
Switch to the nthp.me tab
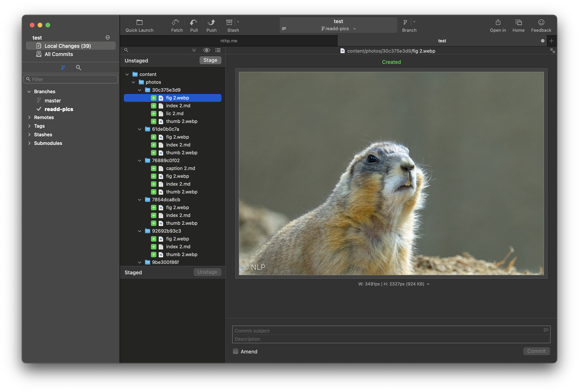point(229,41)
